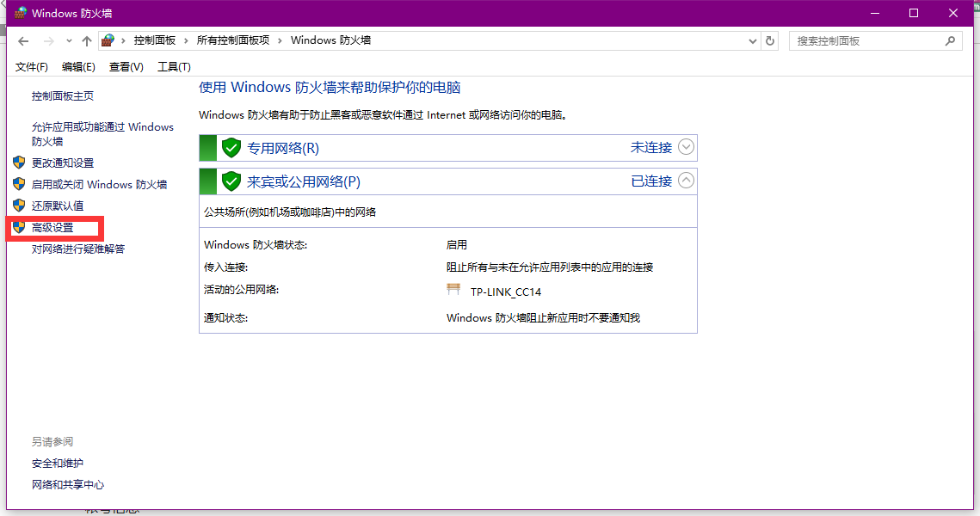Maximize the Windows 防火墙 window
The width and height of the screenshot is (980, 516).
pyautogui.click(x=914, y=13)
